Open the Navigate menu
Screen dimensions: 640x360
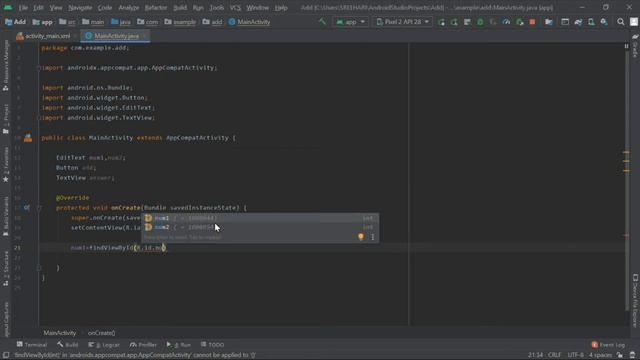80,7
